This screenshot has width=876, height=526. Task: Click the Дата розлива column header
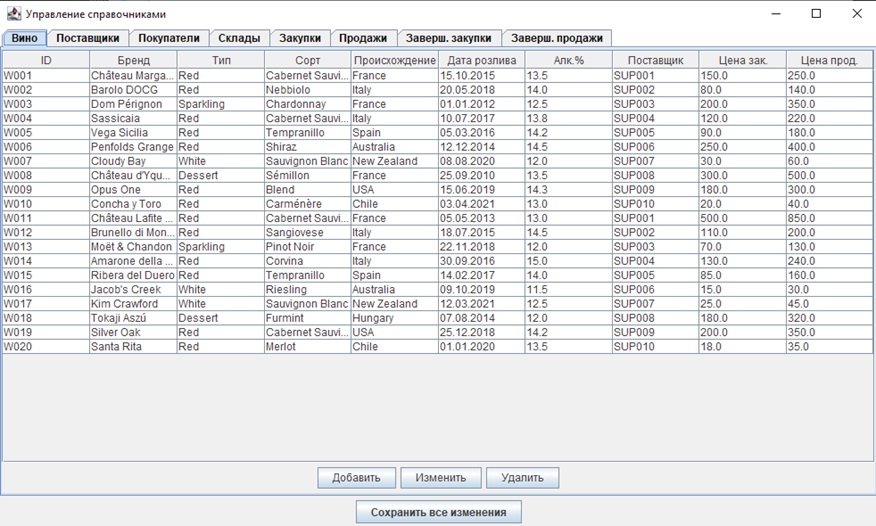click(x=481, y=60)
